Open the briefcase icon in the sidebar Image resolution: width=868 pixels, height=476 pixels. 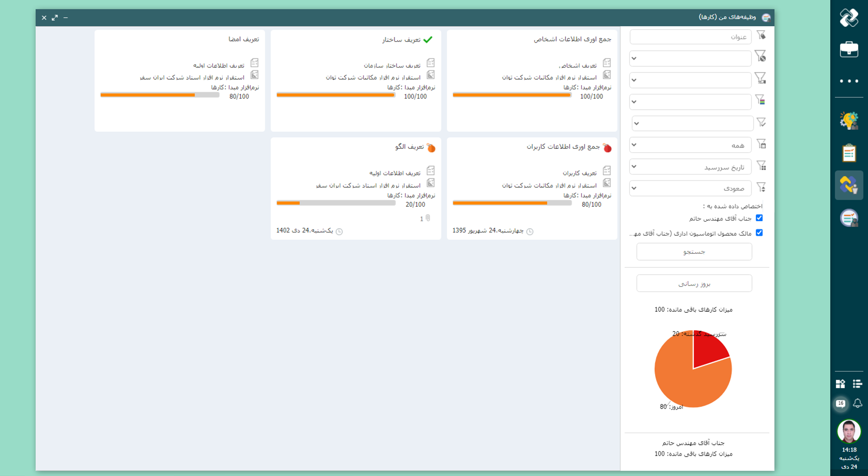[849, 49]
